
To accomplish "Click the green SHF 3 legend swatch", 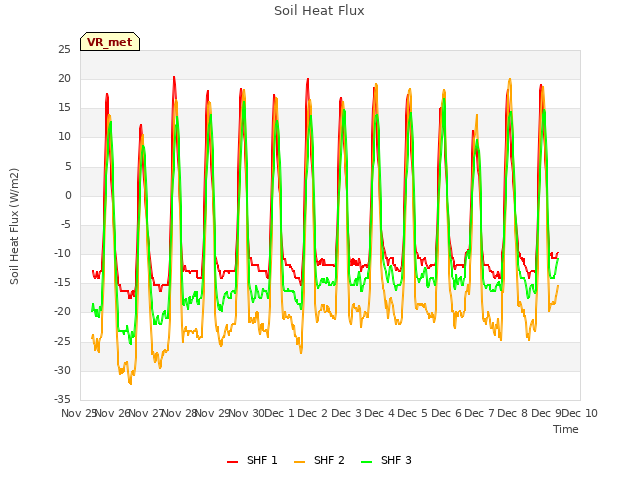I will 367,462.
